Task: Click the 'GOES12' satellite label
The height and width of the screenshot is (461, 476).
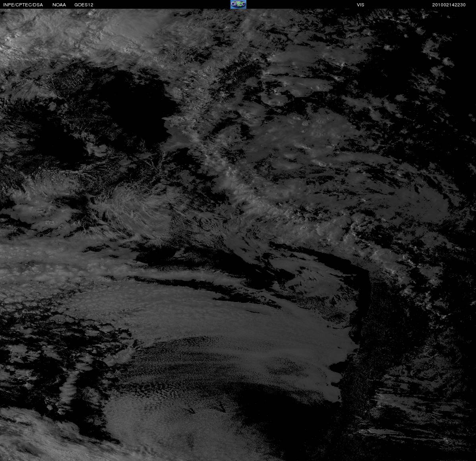Action: pos(84,5)
